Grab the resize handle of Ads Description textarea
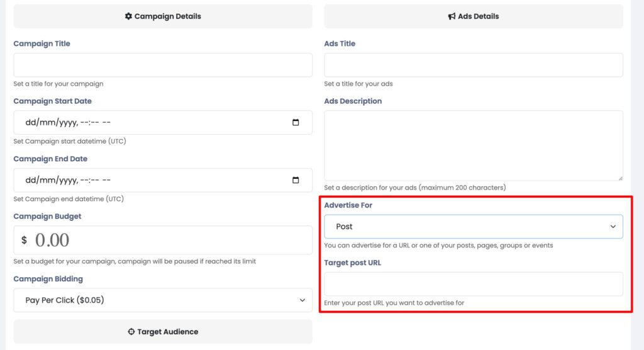This screenshot has width=644, height=350. pyautogui.click(x=620, y=178)
